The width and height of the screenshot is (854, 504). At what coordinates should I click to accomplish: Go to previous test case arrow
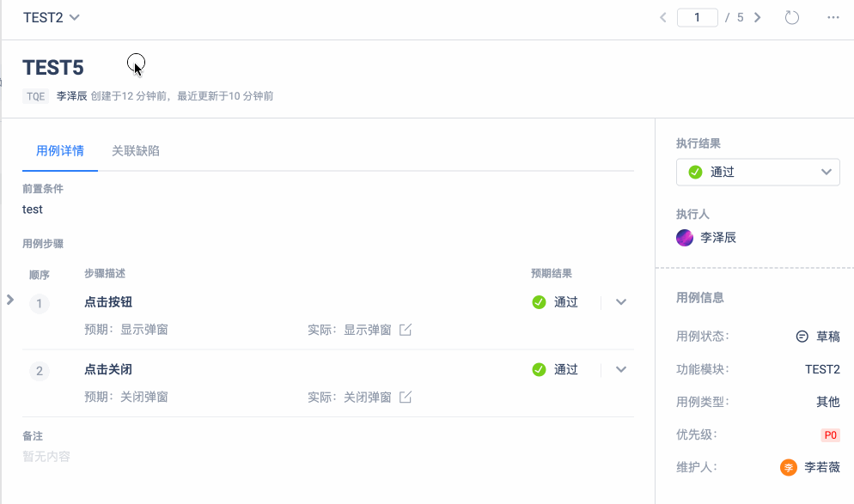[663, 17]
